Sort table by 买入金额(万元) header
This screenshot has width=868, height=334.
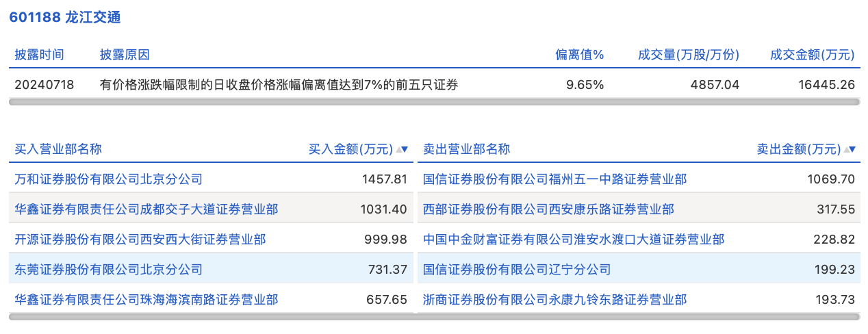pos(351,149)
